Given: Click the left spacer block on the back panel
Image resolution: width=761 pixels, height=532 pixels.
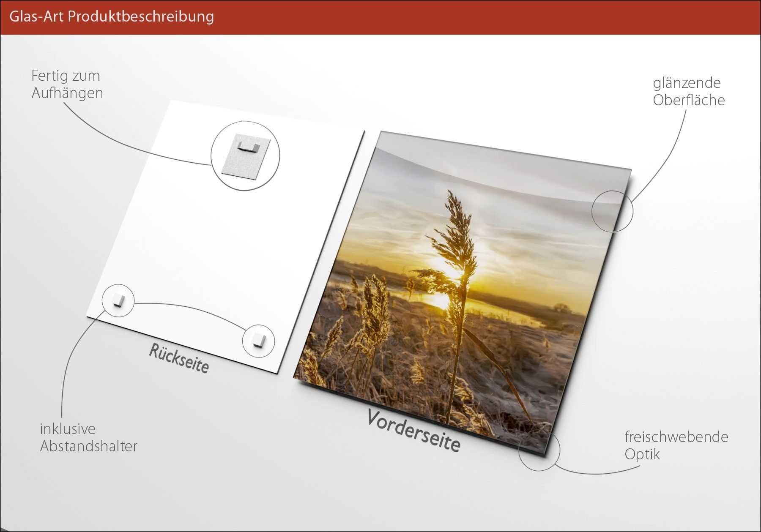Looking at the screenshot, I should click(118, 300).
